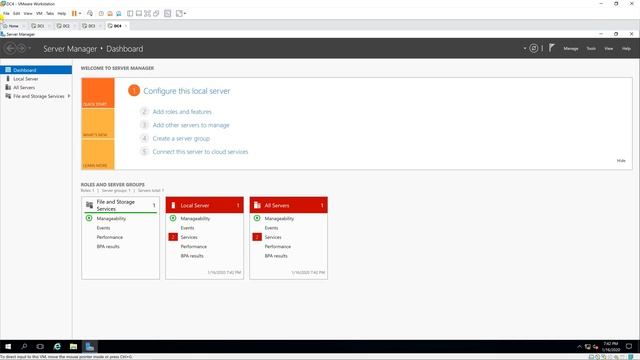This screenshot has width=640, height=360.
Task: Select the What's New orange tab
Action: coord(98,124)
